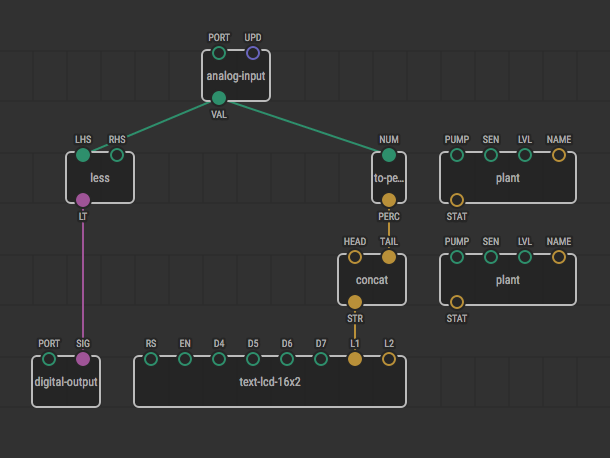
Task: Click the L2 pin on text-lcd-16x2 node
Action: [x=389, y=359]
